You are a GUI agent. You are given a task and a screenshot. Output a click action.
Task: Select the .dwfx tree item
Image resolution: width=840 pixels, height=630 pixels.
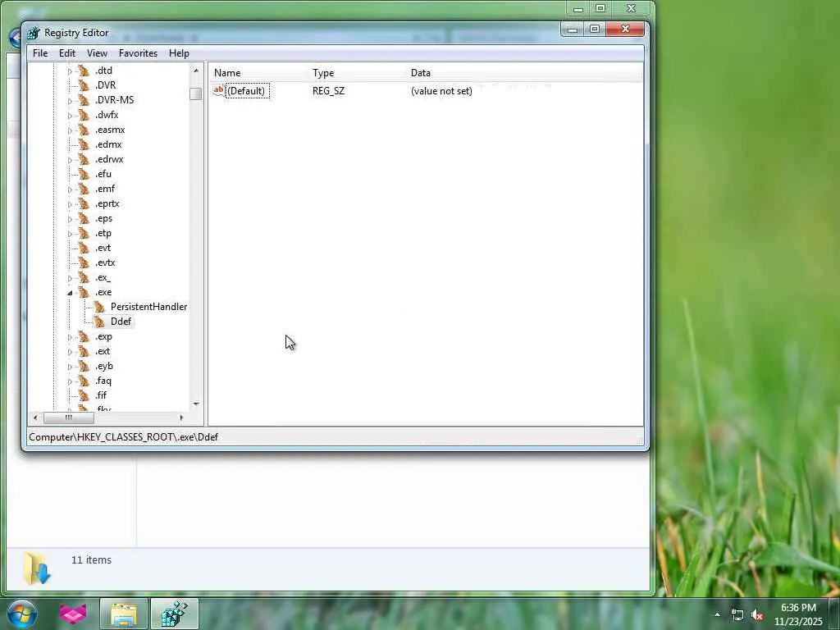click(x=107, y=115)
